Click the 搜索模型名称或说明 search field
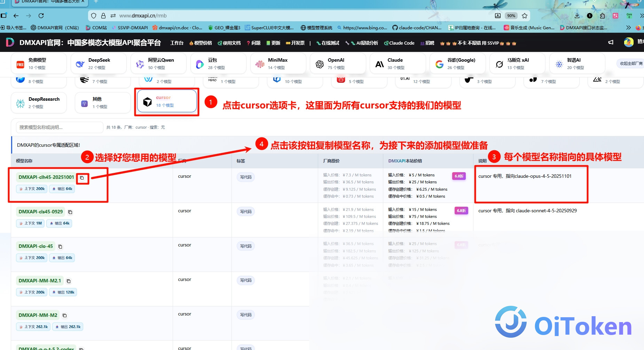Viewport: 644px width, 350px height. tap(60, 127)
